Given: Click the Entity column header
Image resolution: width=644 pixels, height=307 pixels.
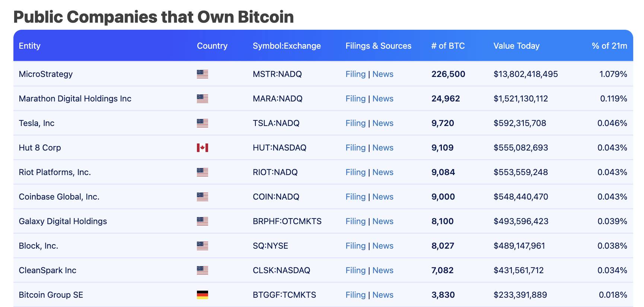Looking at the screenshot, I should [29, 46].
